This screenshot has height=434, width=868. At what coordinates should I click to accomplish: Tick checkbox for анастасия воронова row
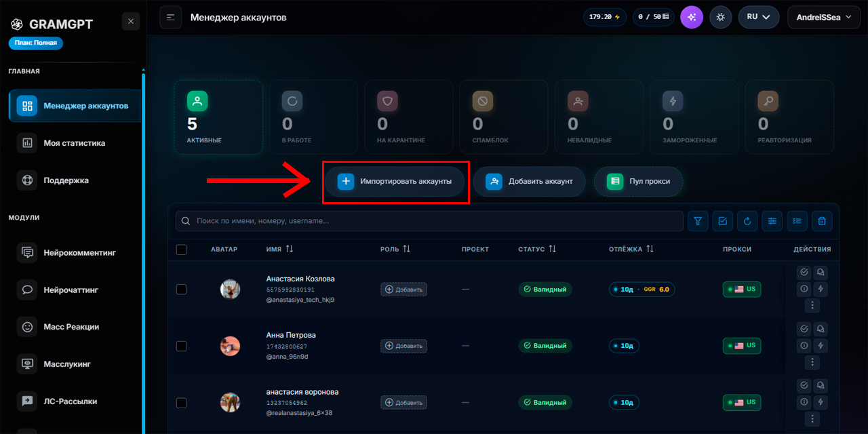[x=181, y=403]
